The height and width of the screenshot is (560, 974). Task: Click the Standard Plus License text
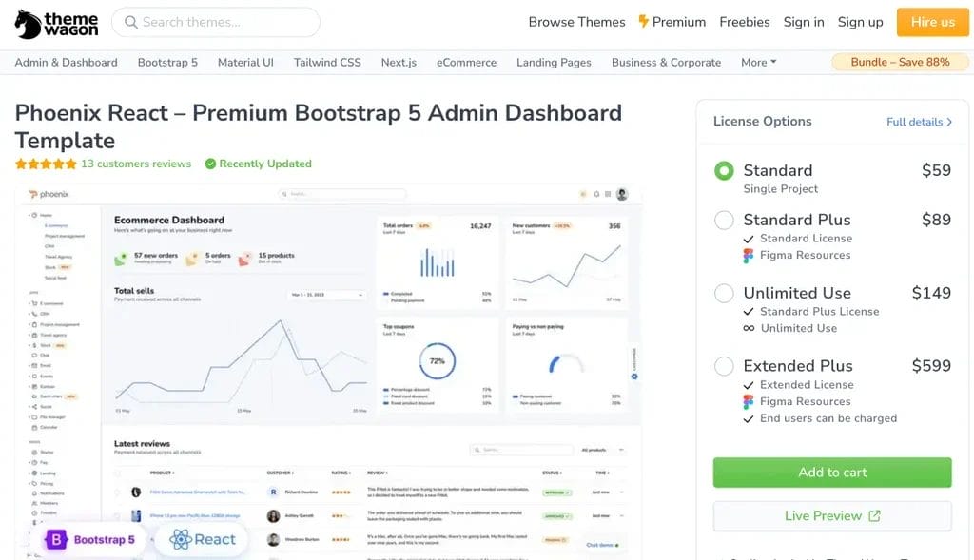click(x=819, y=312)
